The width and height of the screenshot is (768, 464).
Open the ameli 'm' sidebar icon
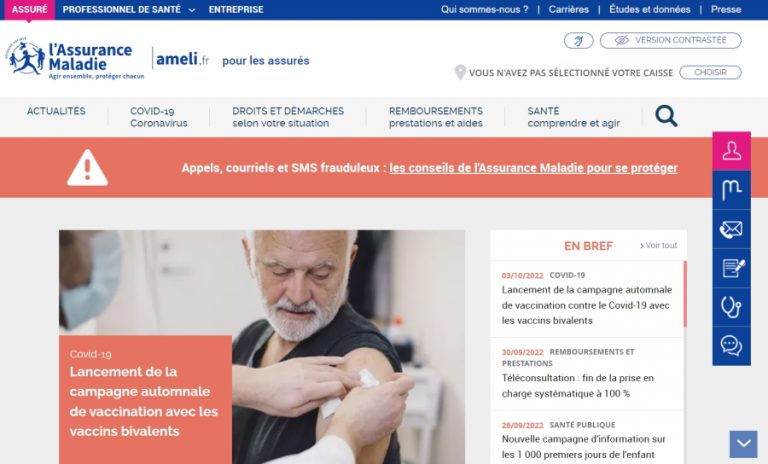pos(731,190)
